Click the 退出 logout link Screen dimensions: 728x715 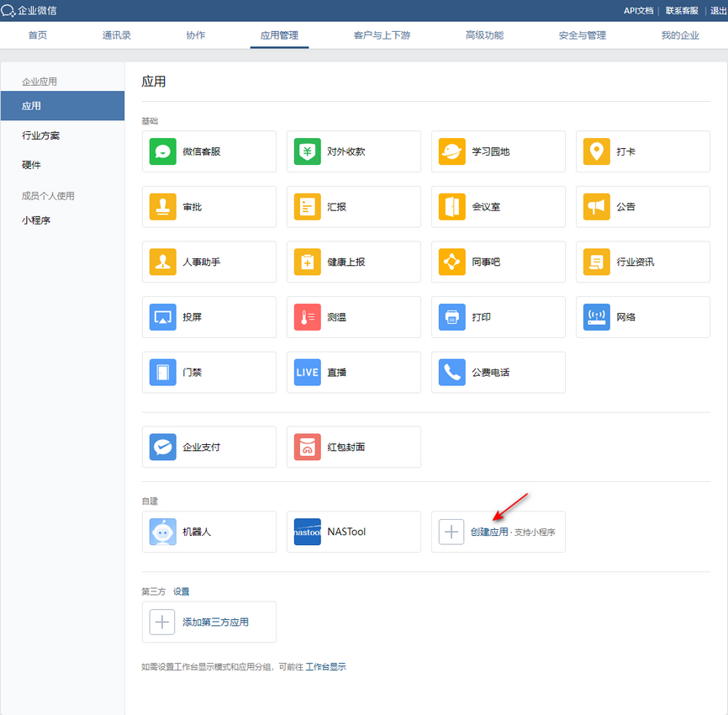718,11
